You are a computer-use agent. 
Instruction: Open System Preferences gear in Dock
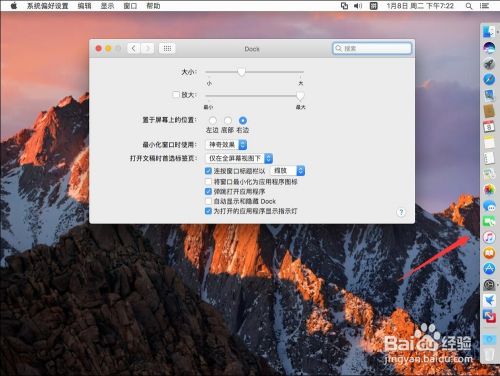(x=489, y=285)
